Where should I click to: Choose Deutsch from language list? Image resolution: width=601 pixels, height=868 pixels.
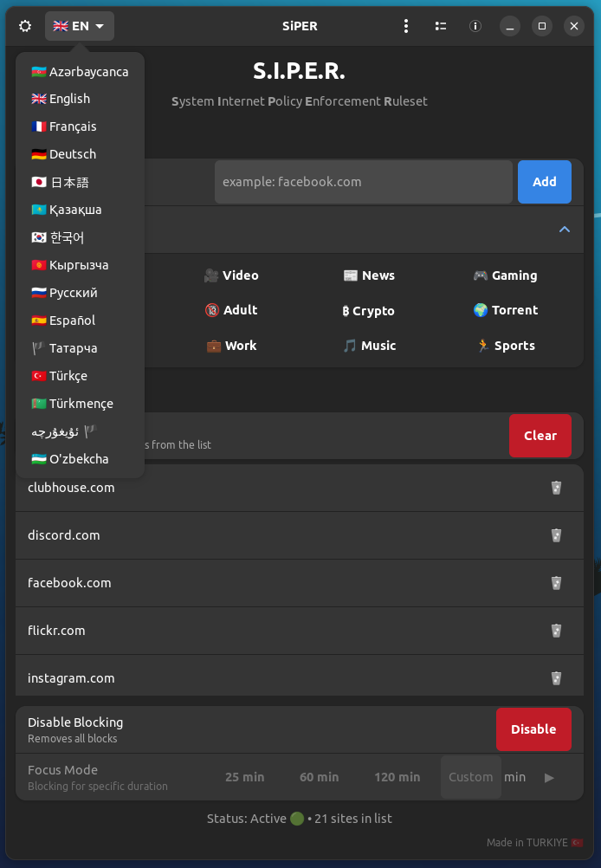click(x=73, y=154)
